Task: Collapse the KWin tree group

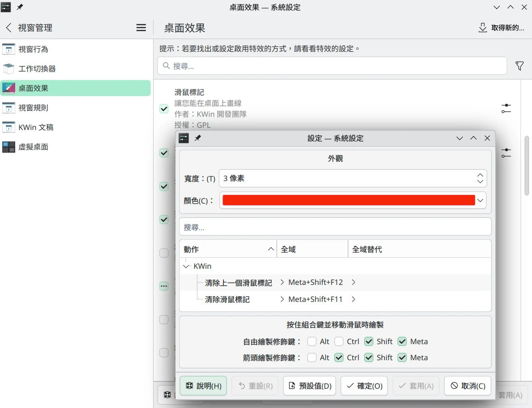Action: (186, 266)
